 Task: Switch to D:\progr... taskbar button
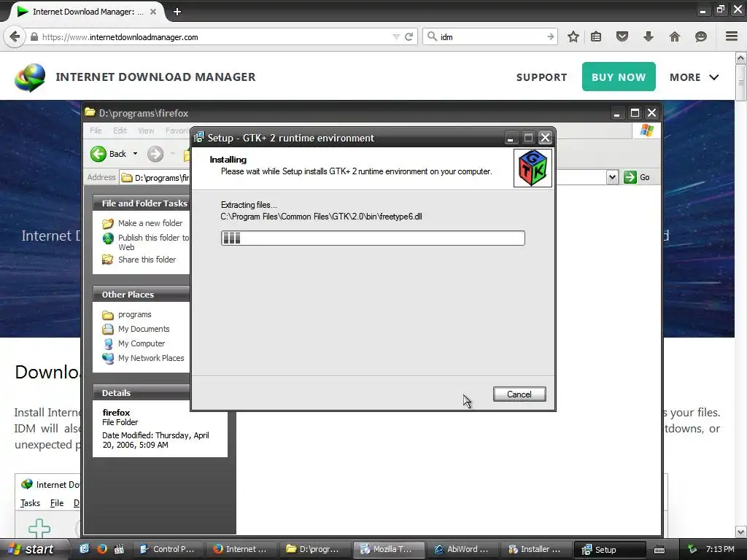314,550
